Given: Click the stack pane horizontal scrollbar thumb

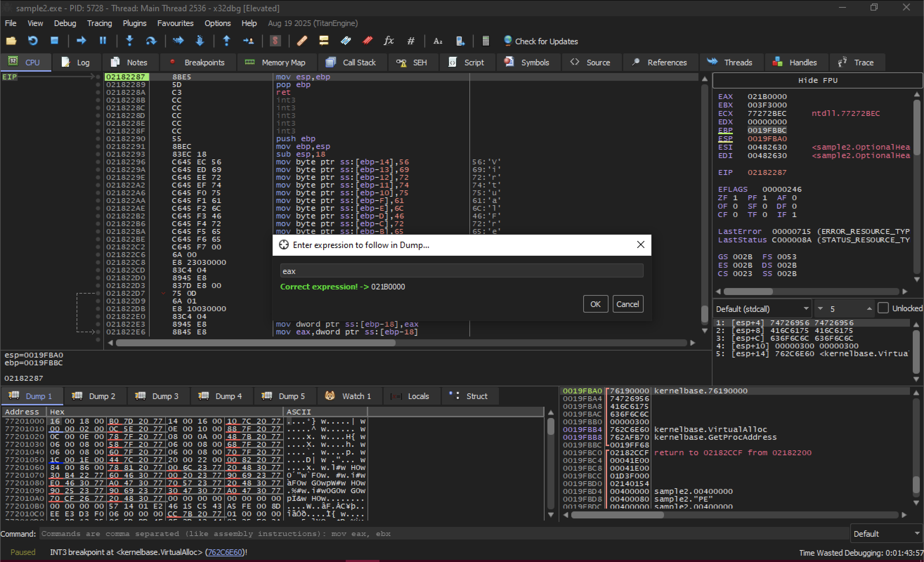Looking at the screenshot, I should [x=617, y=515].
